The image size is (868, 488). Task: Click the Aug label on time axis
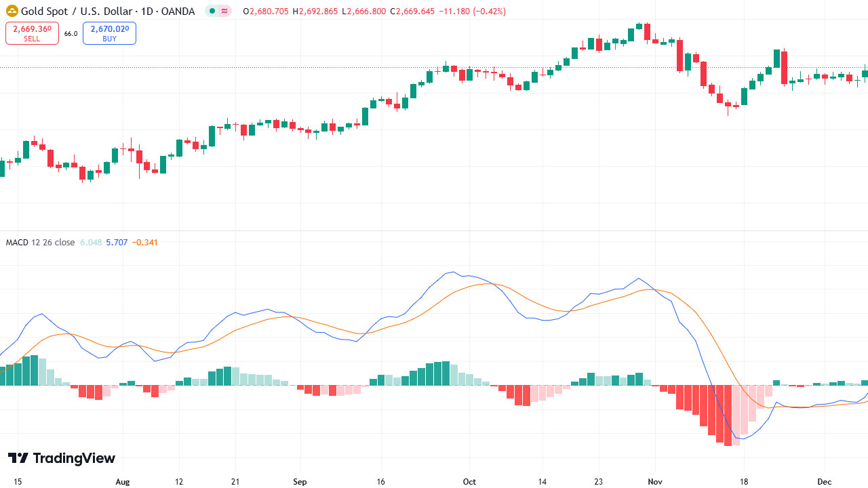122,482
